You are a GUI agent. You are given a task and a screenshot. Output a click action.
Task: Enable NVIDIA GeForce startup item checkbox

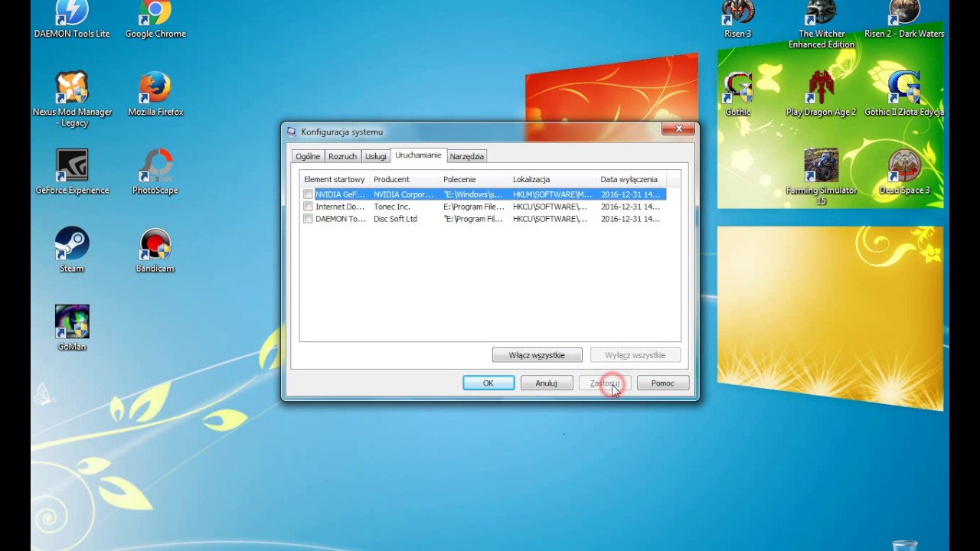(308, 194)
